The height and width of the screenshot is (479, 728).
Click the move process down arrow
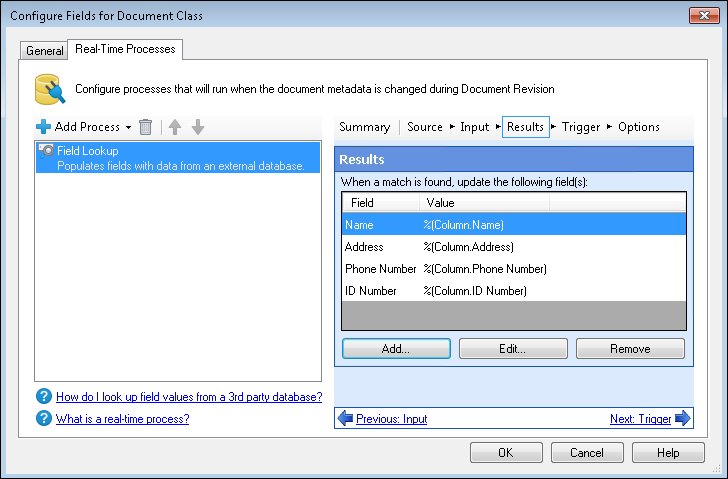[x=198, y=127]
